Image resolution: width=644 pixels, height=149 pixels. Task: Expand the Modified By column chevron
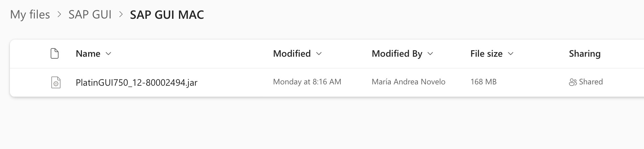[x=430, y=53]
